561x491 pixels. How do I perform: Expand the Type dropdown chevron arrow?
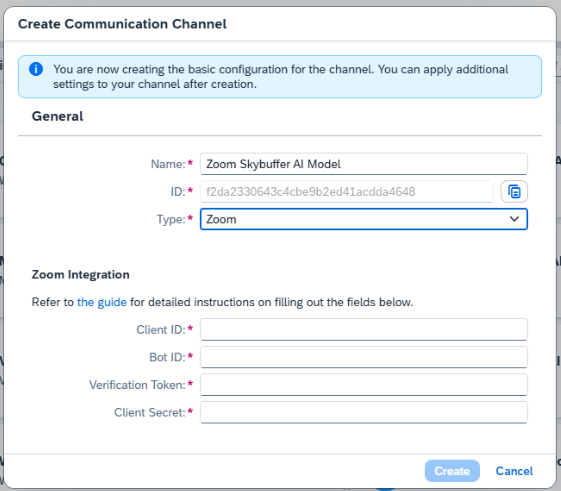[x=514, y=219]
